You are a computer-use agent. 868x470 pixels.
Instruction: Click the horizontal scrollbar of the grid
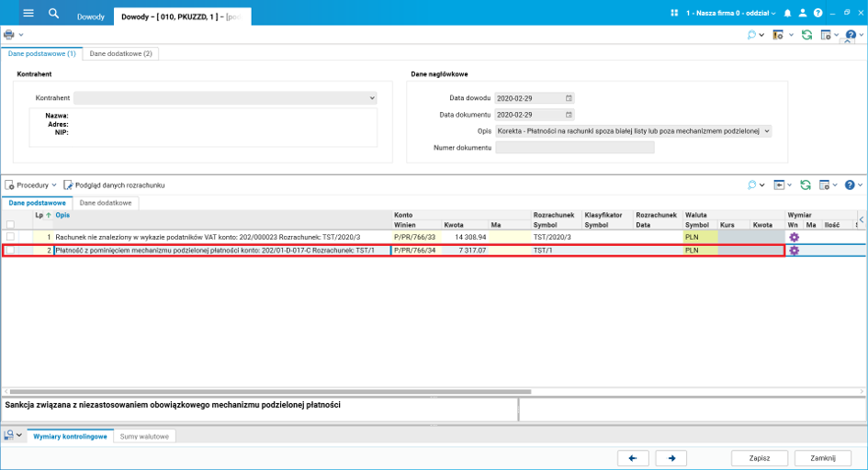click(271, 391)
